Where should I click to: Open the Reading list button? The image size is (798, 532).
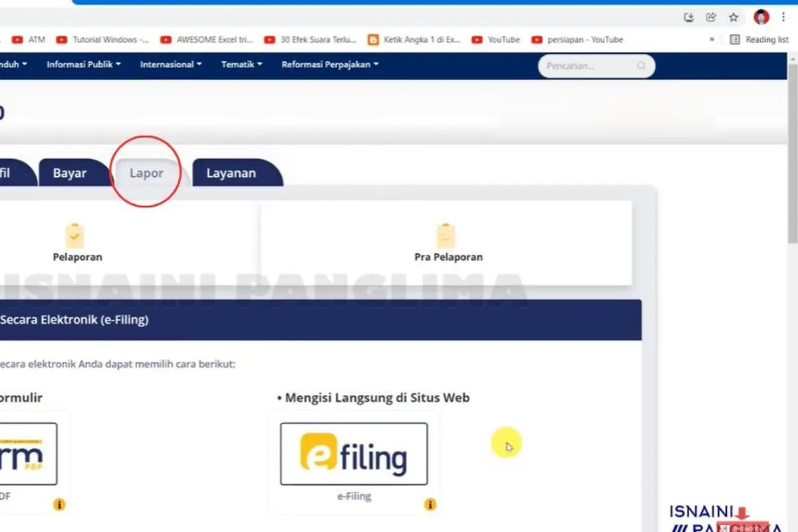759,40
